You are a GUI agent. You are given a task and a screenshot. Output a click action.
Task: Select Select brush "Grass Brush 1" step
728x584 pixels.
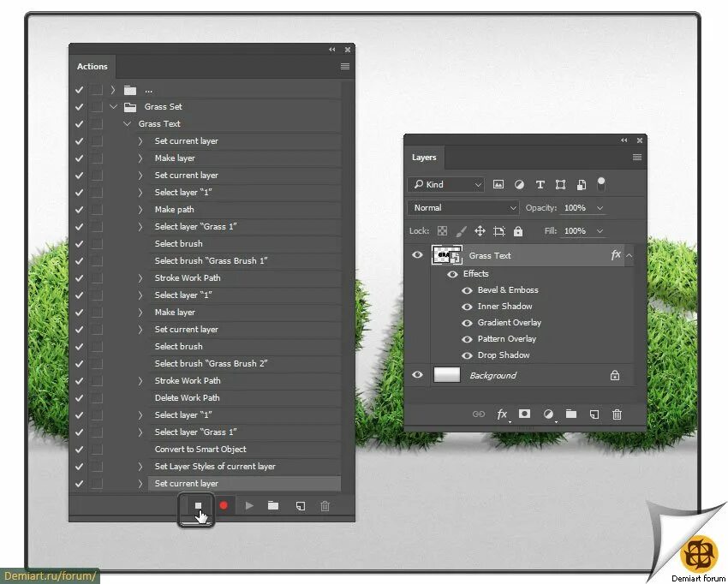point(245,261)
